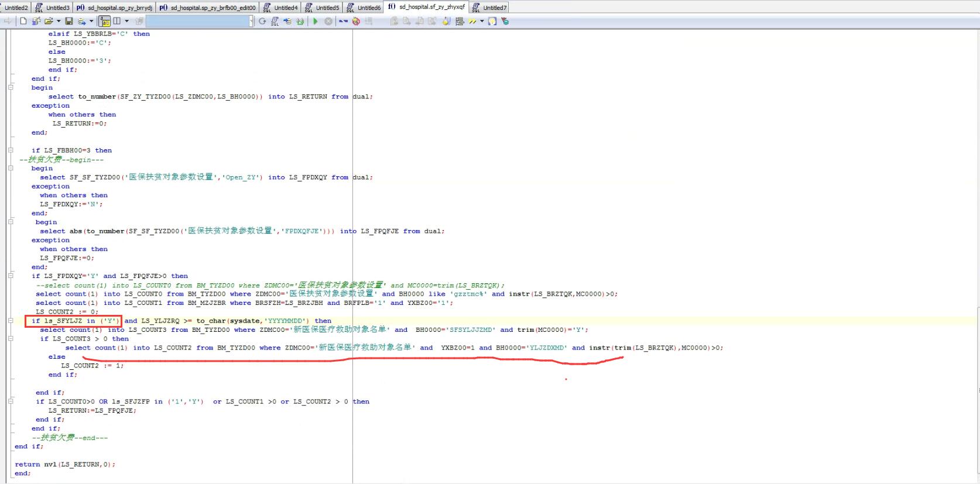The image size is (980, 484).
Task: Click the refresh circular arrow icon
Action: tap(262, 21)
